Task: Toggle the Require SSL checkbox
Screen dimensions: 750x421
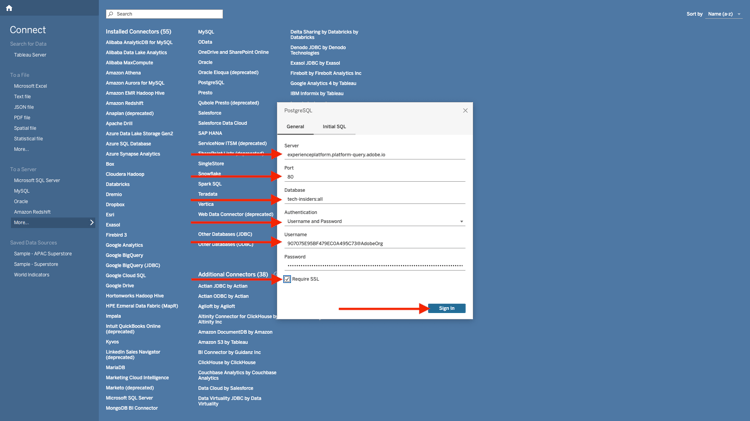Action: (x=287, y=279)
